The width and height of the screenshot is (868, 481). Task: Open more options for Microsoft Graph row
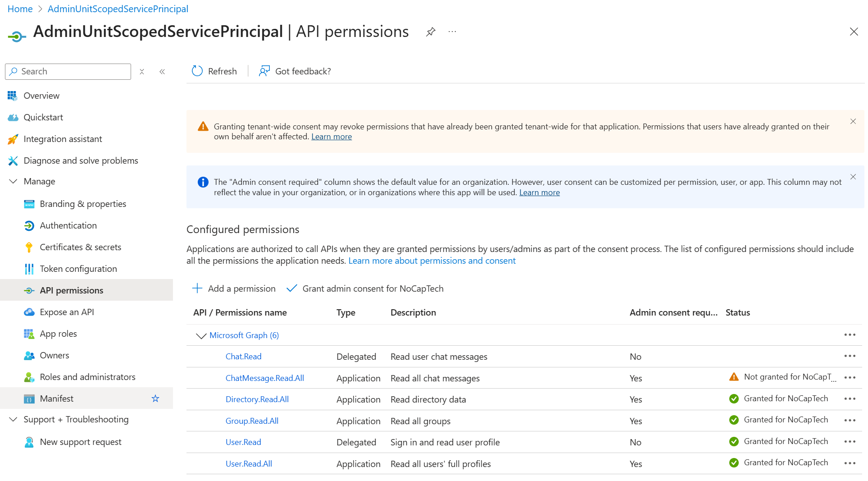850,334
